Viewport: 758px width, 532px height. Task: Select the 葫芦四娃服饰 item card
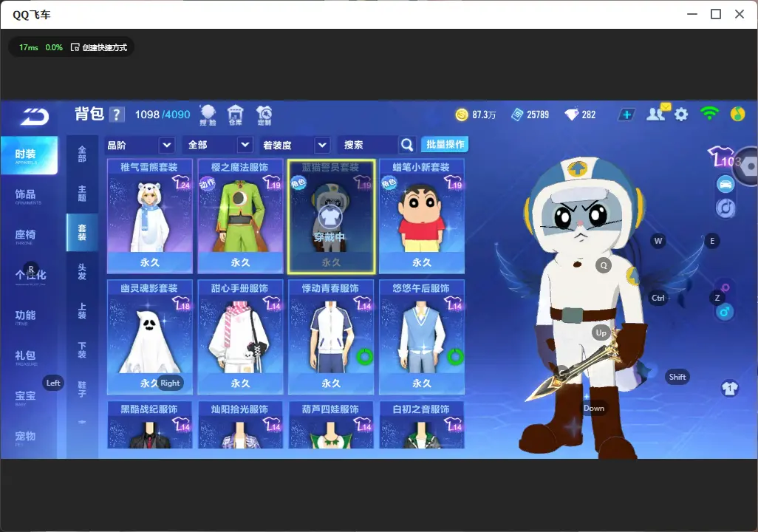331,425
